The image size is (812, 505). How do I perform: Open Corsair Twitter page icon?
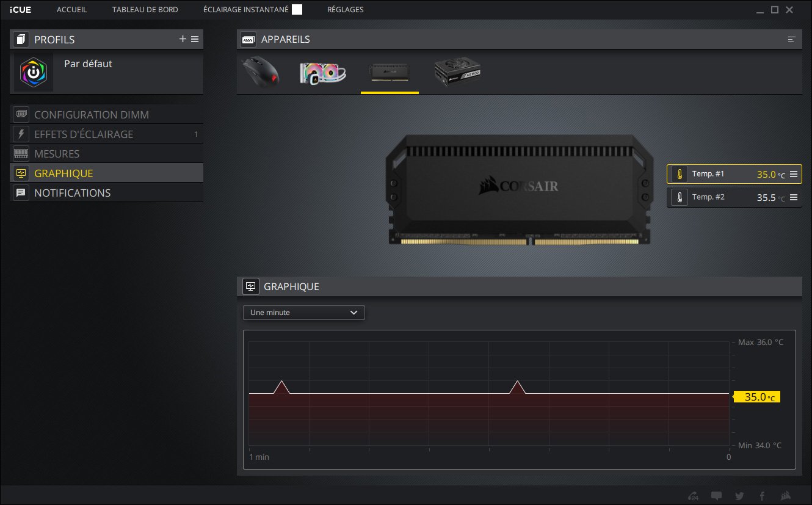pyautogui.click(x=740, y=495)
